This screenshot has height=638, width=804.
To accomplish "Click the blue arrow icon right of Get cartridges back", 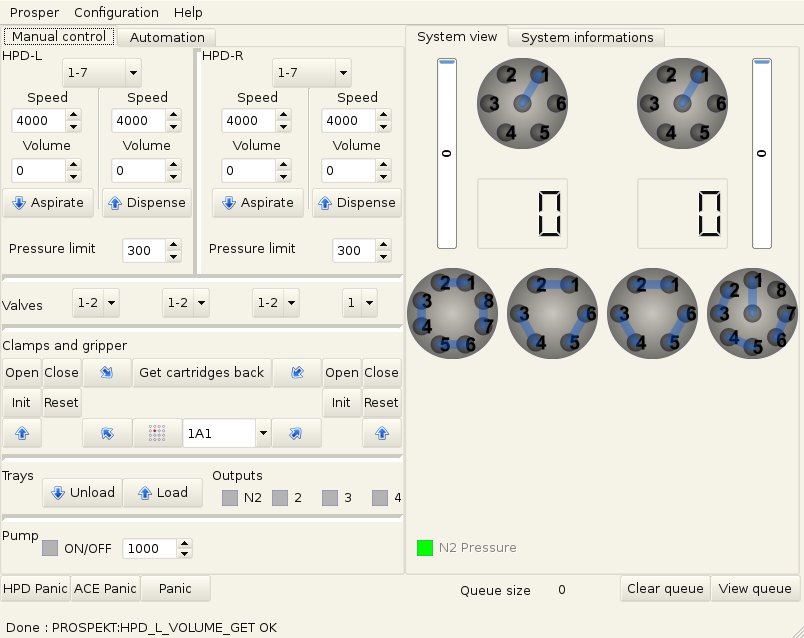I will pos(297,372).
